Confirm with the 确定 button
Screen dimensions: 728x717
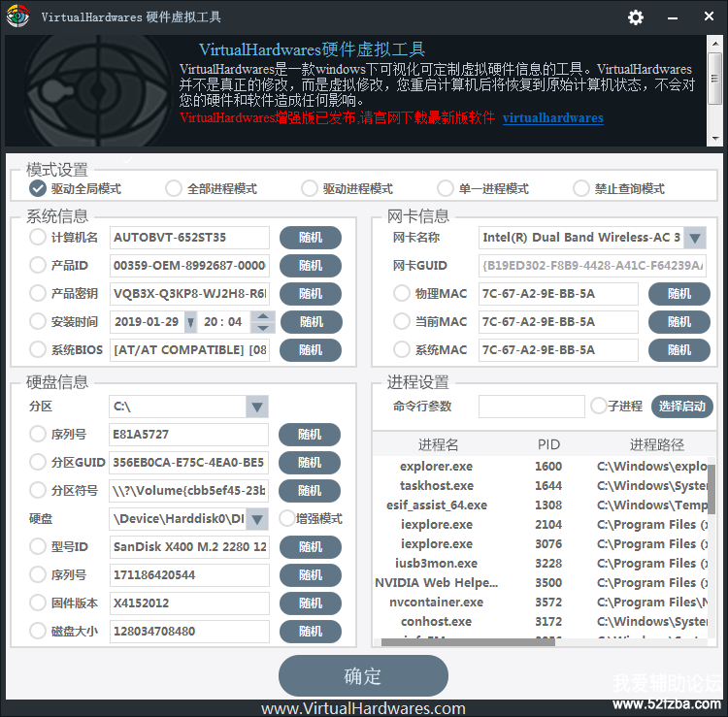click(363, 675)
